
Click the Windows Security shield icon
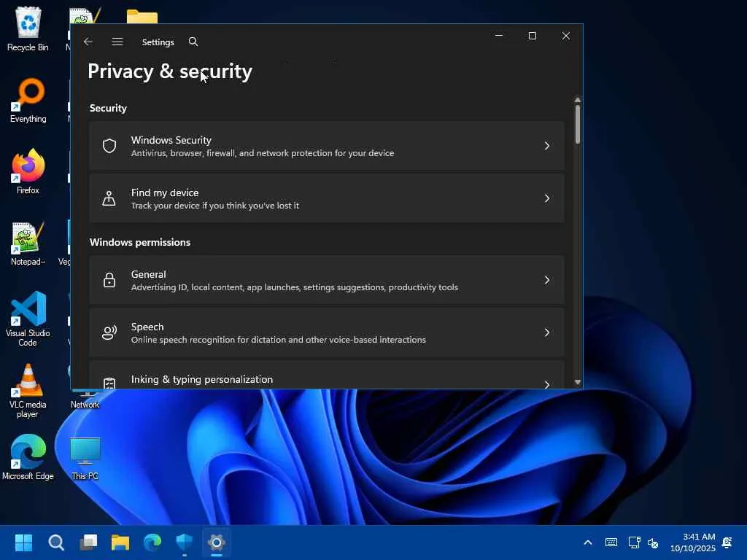click(109, 146)
